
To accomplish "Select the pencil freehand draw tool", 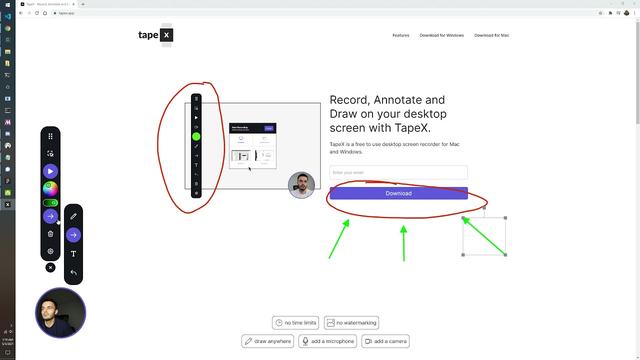I will tap(73, 216).
